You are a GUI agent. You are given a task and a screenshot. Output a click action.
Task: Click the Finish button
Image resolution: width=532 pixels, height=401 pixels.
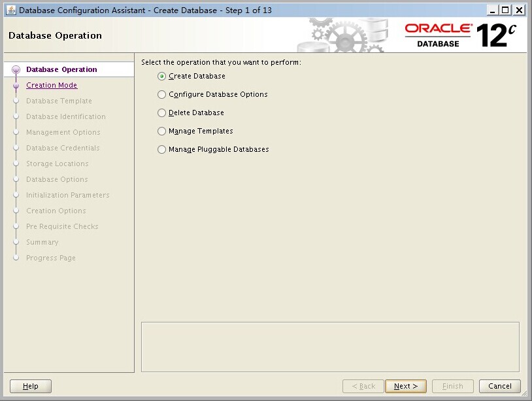(x=452, y=386)
